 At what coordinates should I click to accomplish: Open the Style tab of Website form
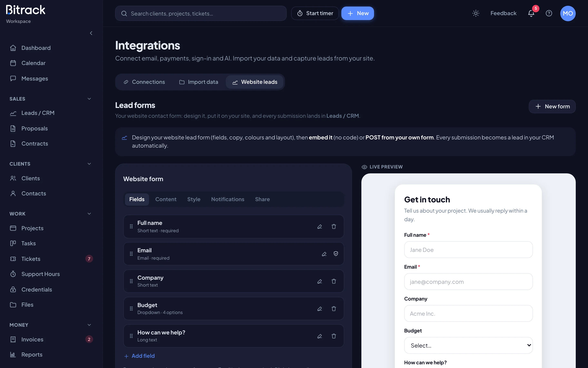point(194,199)
